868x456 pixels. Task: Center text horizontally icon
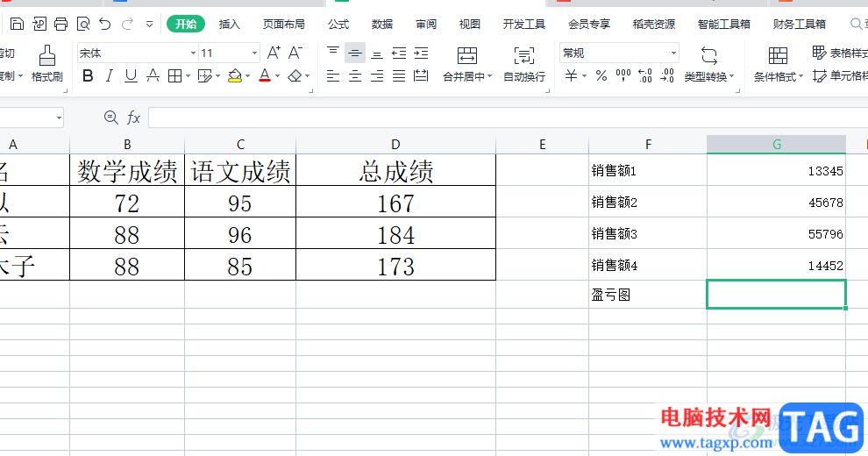355,75
